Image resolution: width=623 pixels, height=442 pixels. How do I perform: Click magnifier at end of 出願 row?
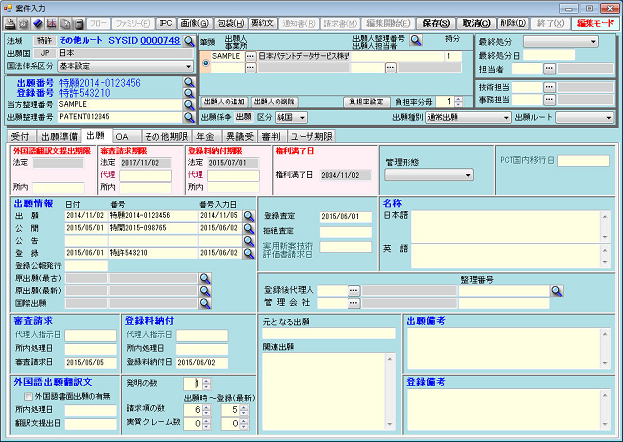click(x=249, y=216)
